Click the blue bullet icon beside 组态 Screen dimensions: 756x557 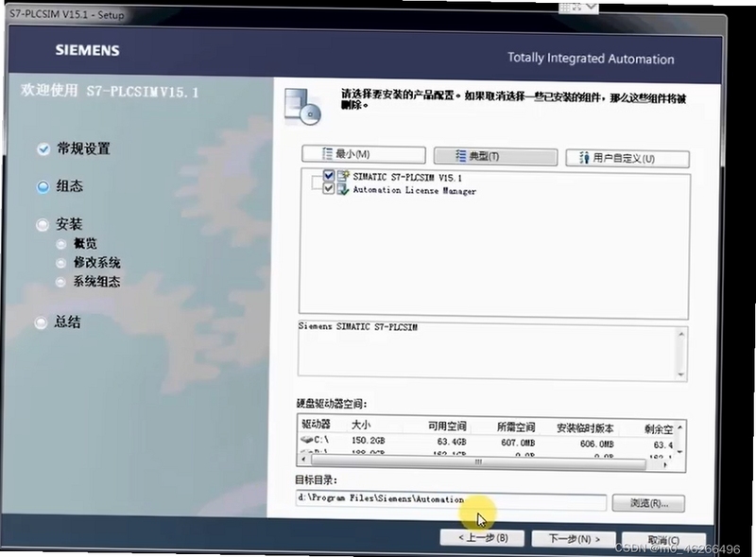(43, 187)
